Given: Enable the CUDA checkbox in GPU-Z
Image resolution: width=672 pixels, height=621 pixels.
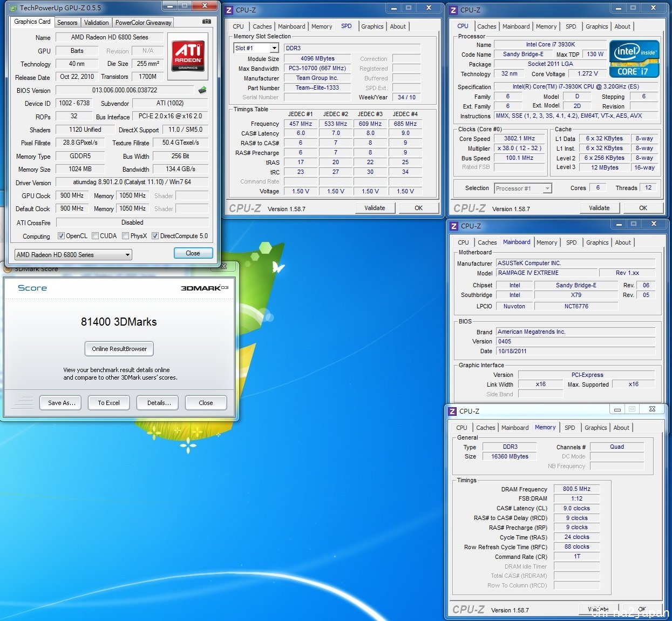Looking at the screenshot, I should [x=95, y=236].
